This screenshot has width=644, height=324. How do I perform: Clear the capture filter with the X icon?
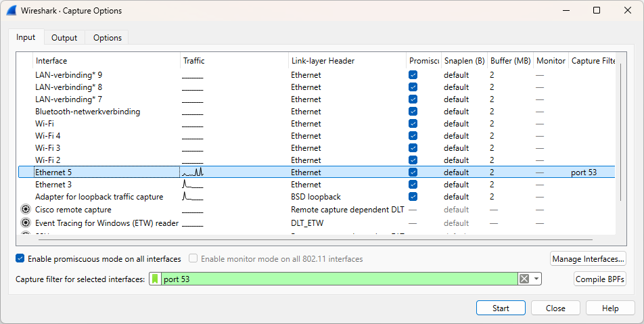click(524, 279)
